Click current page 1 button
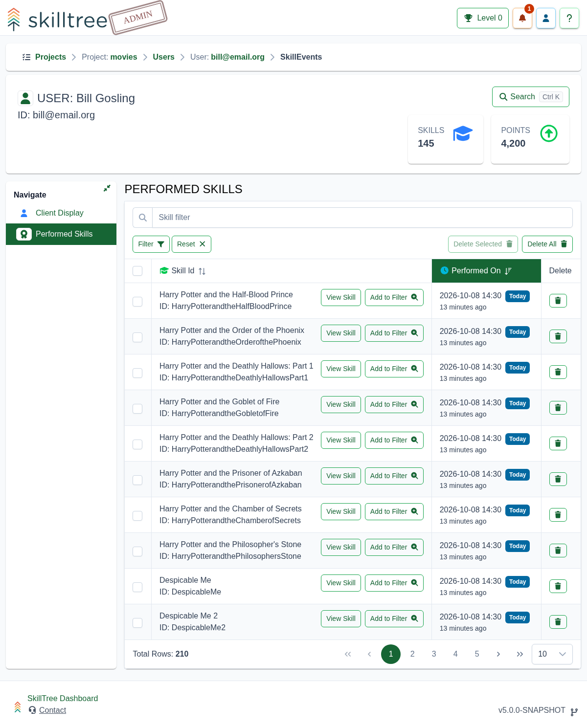The image size is (587, 728). [x=391, y=654]
